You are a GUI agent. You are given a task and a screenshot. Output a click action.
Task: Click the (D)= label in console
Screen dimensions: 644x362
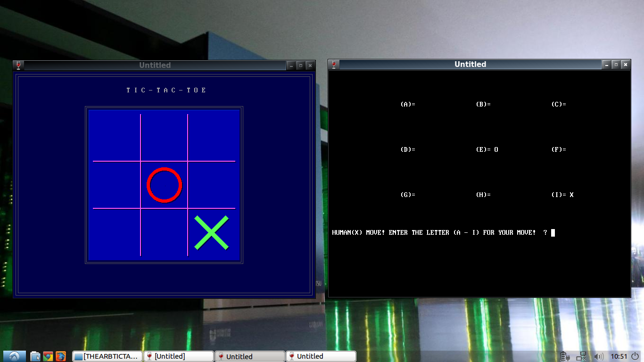(408, 149)
